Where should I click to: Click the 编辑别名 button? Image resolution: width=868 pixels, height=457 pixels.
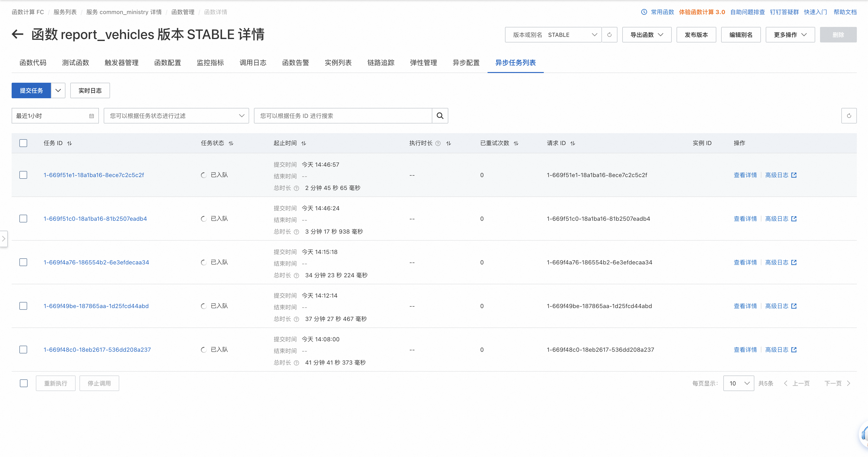click(x=741, y=35)
